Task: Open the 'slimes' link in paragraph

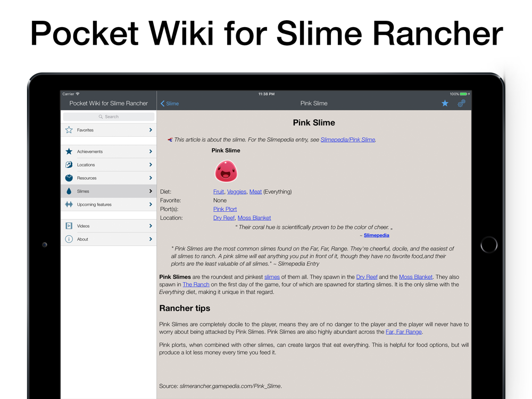Action: click(x=272, y=277)
